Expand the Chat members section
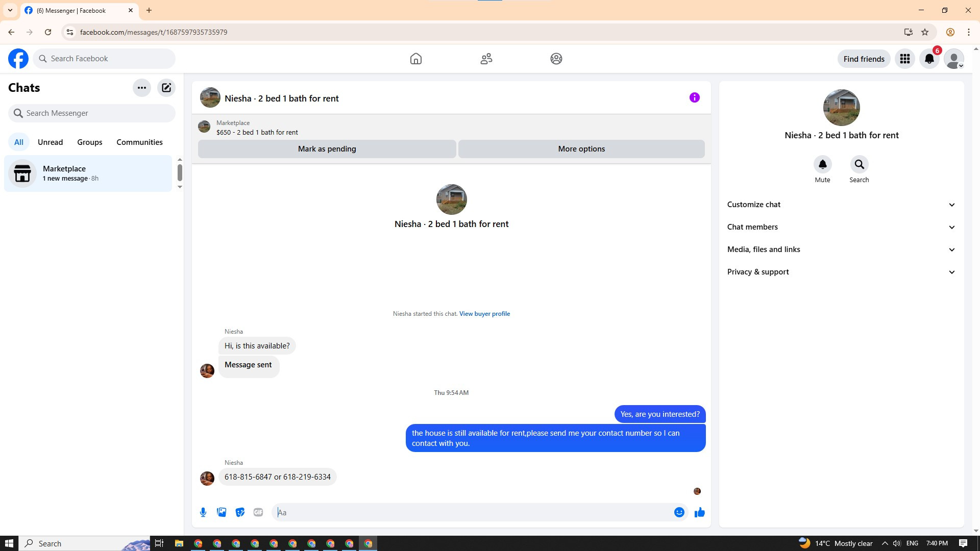Viewport: 980px width, 551px height. click(841, 227)
